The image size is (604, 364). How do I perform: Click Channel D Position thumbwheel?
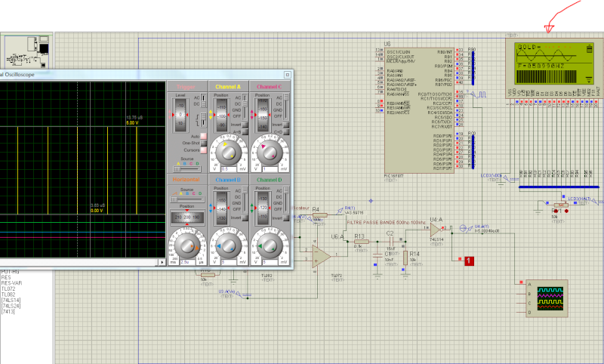(x=263, y=208)
